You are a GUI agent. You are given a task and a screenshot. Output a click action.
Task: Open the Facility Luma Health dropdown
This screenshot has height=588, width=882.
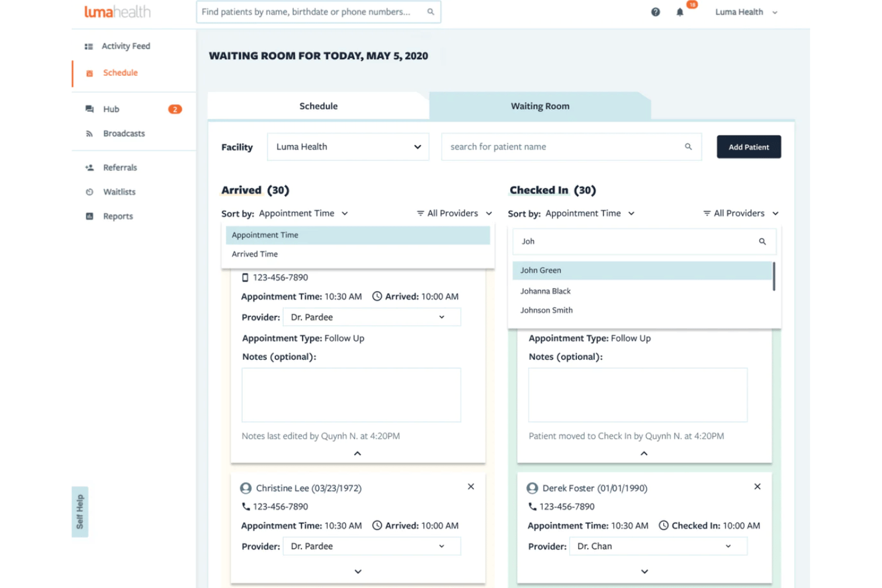(348, 147)
